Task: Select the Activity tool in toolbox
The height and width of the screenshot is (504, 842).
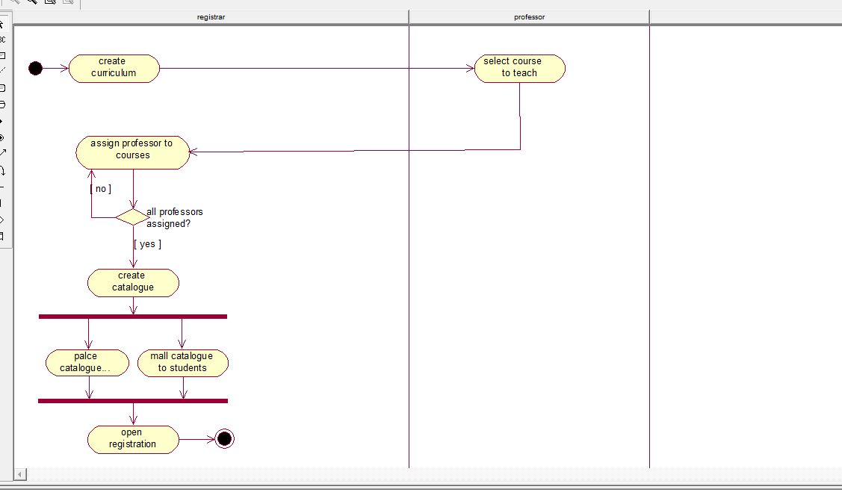Action: pos(2,104)
